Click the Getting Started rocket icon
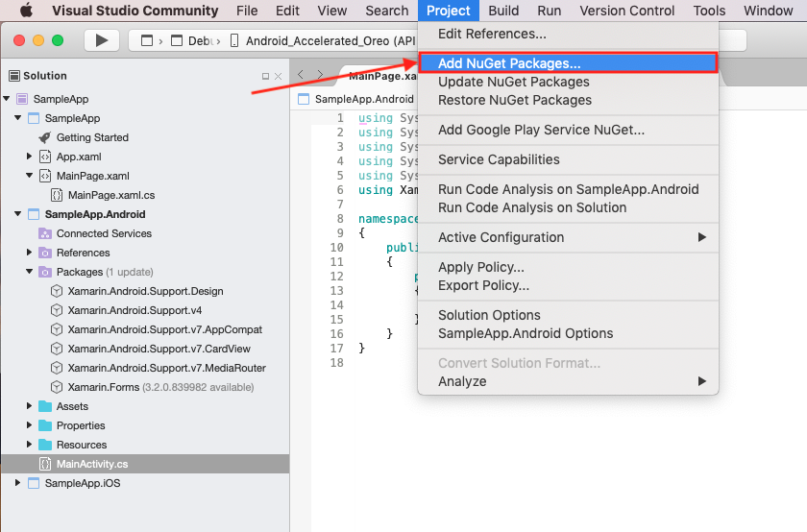The width and height of the screenshot is (807, 532). click(x=45, y=137)
